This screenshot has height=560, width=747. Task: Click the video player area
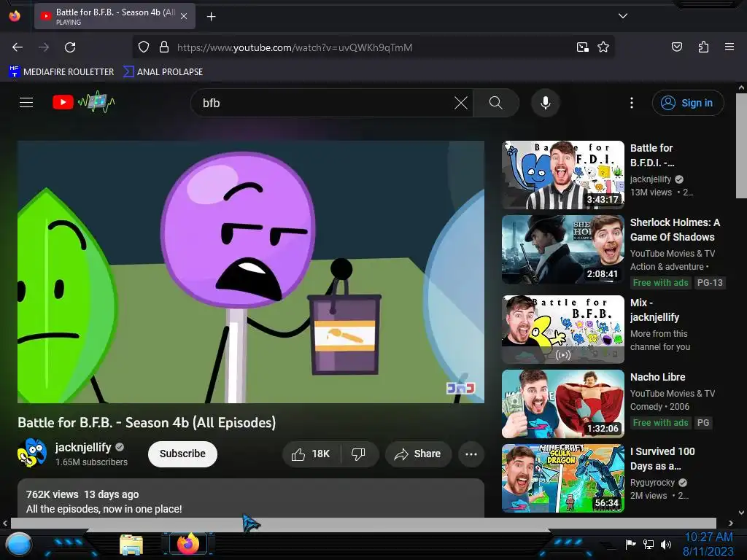pos(251,272)
